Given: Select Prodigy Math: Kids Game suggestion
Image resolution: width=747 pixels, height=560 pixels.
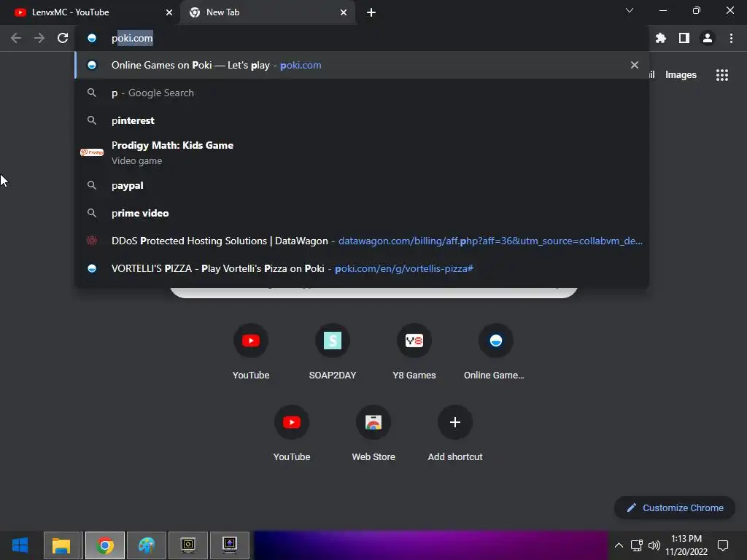Looking at the screenshot, I should pos(362,153).
